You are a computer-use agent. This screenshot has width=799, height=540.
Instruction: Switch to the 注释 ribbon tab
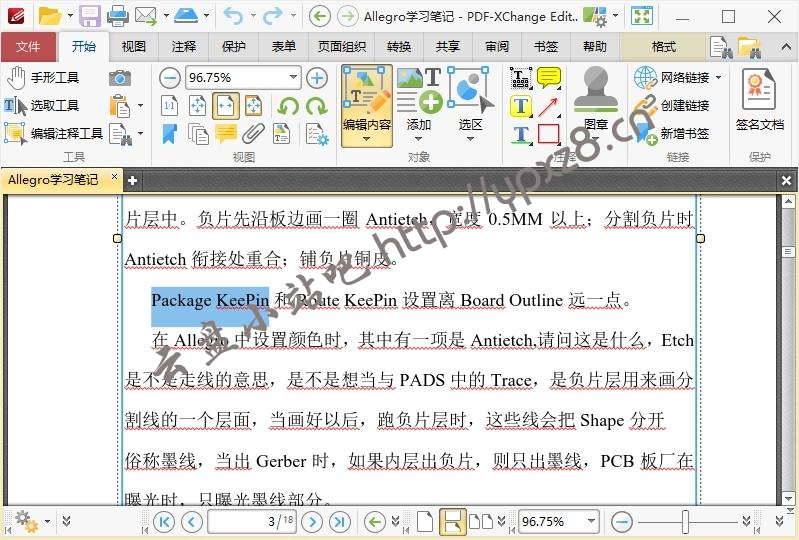[x=183, y=47]
